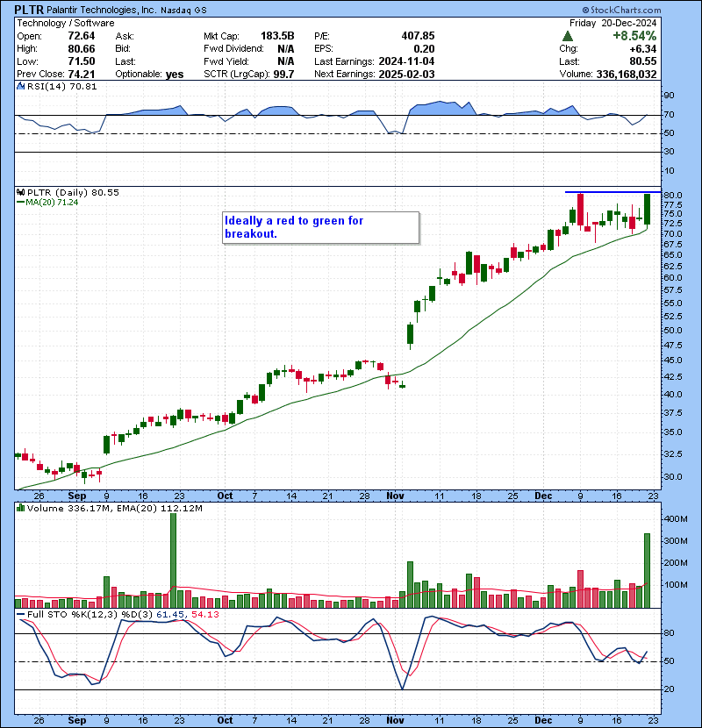Click the High value 80.66
The height and width of the screenshot is (728, 702).
pos(82,49)
